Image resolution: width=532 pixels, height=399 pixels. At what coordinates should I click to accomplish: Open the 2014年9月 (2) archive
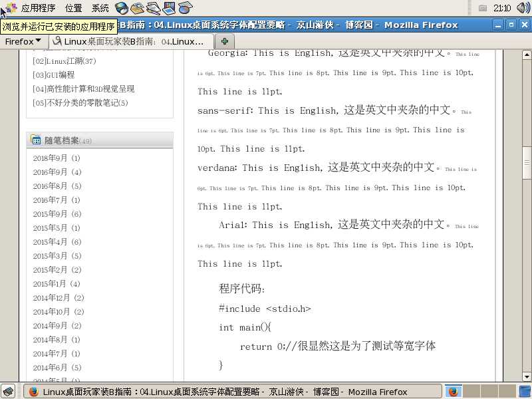point(57,326)
